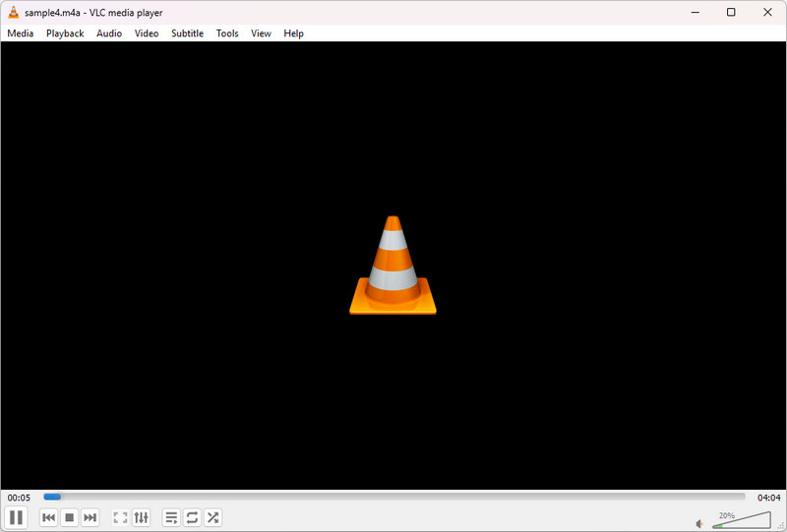Click the elapsed time 00:05 label
The height and width of the screenshot is (532, 787).
19,498
